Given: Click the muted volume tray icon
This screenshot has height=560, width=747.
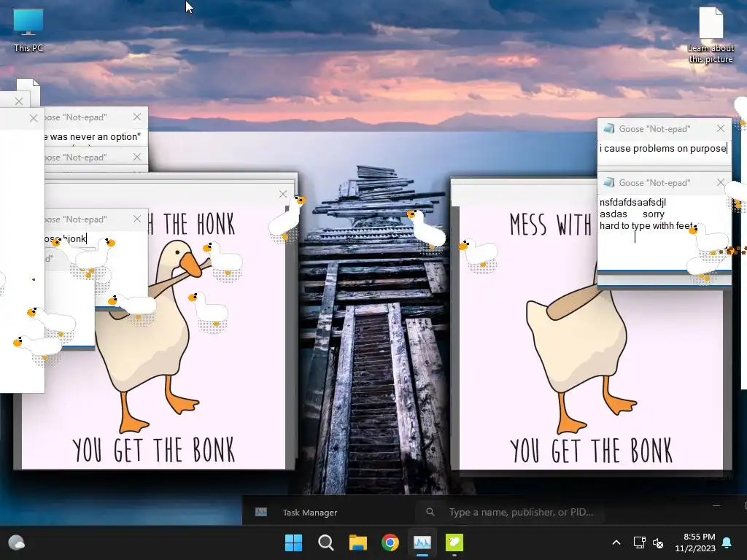Looking at the screenshot, I should (x=658, y=542).
